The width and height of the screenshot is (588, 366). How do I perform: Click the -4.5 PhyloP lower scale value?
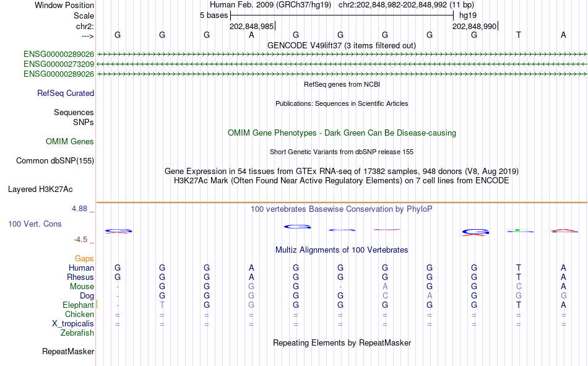(x=80, y=240)
